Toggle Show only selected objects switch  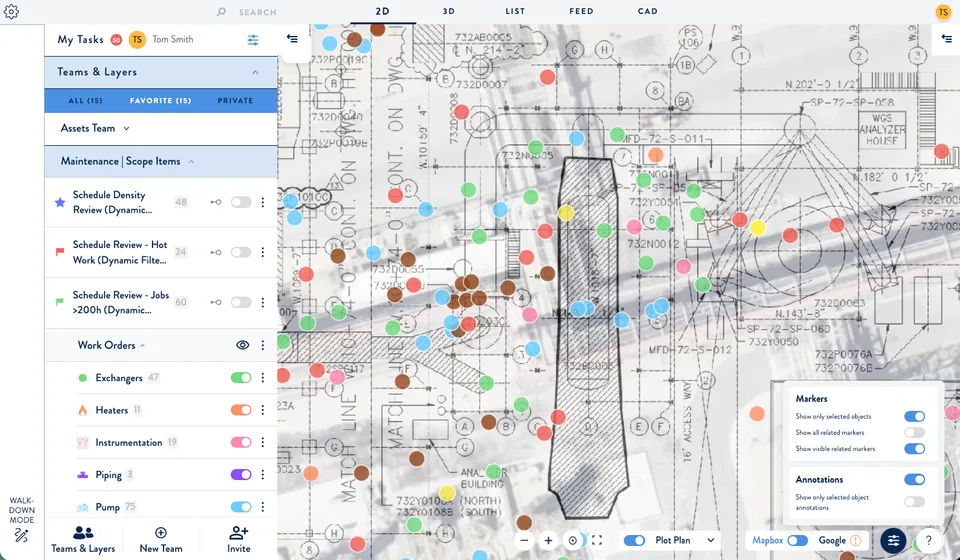(915, 416)
